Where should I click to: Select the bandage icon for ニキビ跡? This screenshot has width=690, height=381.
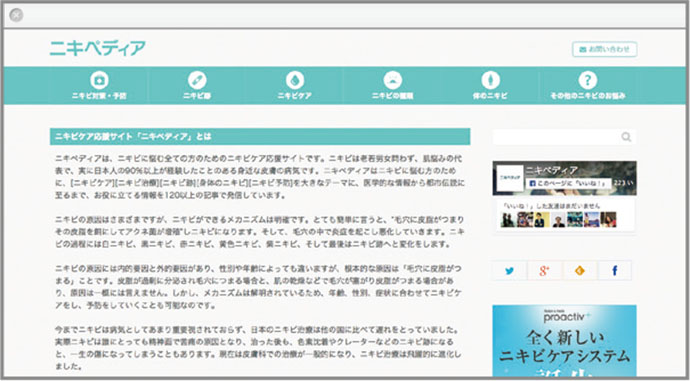197,80
